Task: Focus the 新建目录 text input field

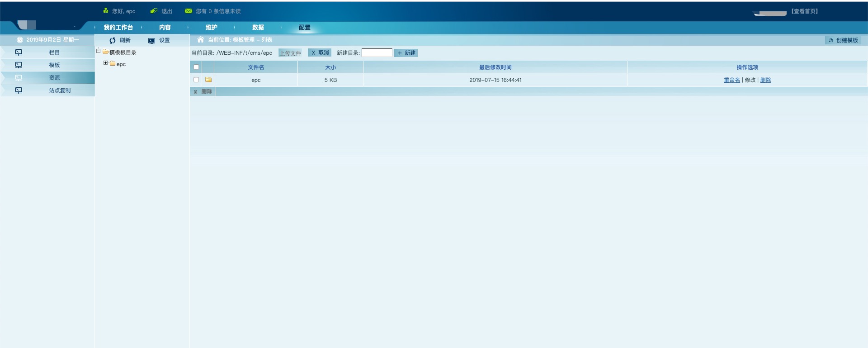Action: pos(377,53)
